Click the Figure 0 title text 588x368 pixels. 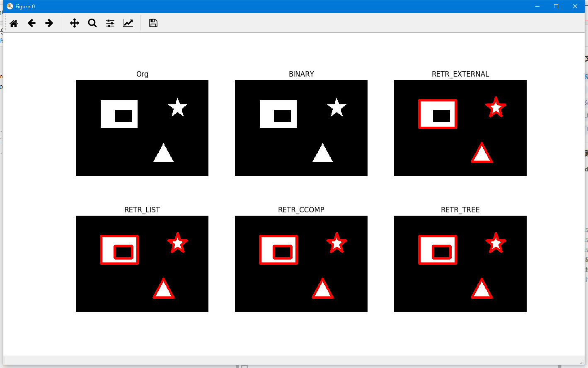click(25, 6)
